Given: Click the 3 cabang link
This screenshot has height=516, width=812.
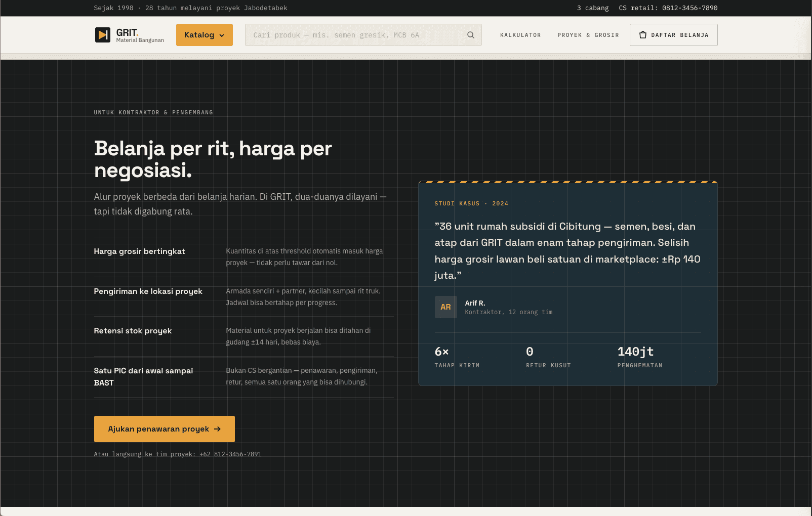Looking at the screenshot, I should pos(593,8).
